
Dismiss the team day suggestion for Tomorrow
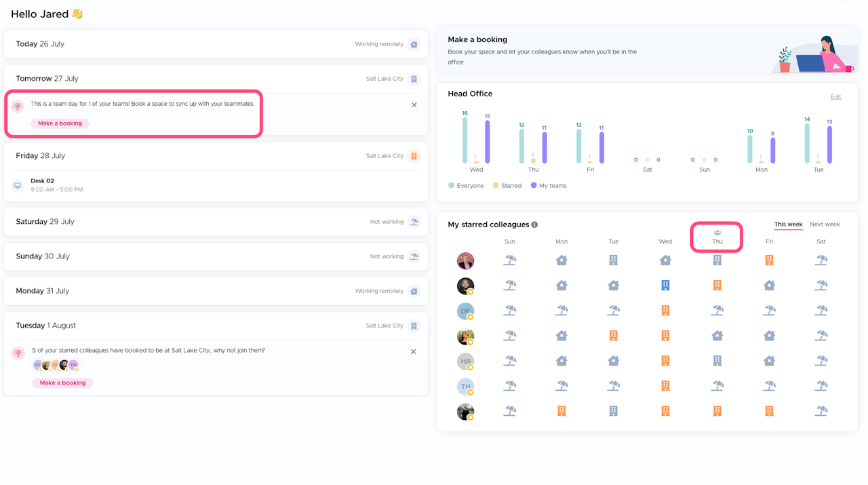pos(414,105)
